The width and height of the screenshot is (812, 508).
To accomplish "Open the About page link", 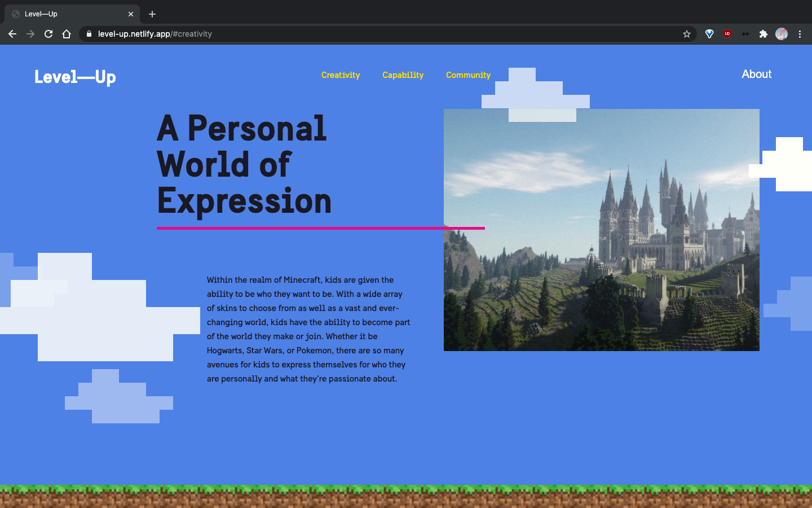I will coord(756,74).
